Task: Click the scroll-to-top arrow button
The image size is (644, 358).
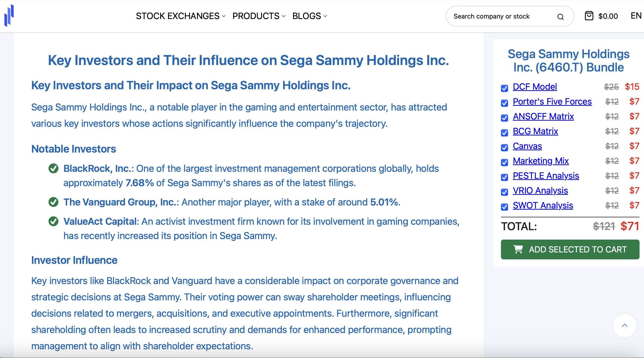Action: [x=624, y=325]
